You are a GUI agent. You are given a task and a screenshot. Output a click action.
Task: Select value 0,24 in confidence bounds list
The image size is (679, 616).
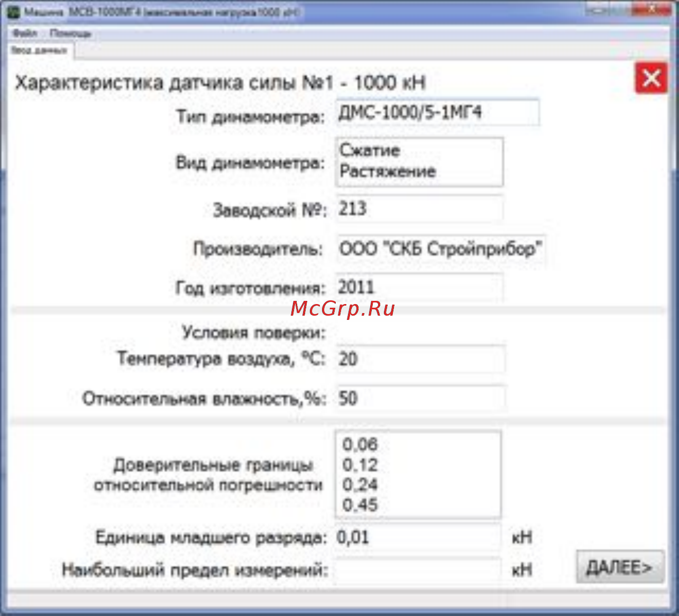(x=360, y=485)
